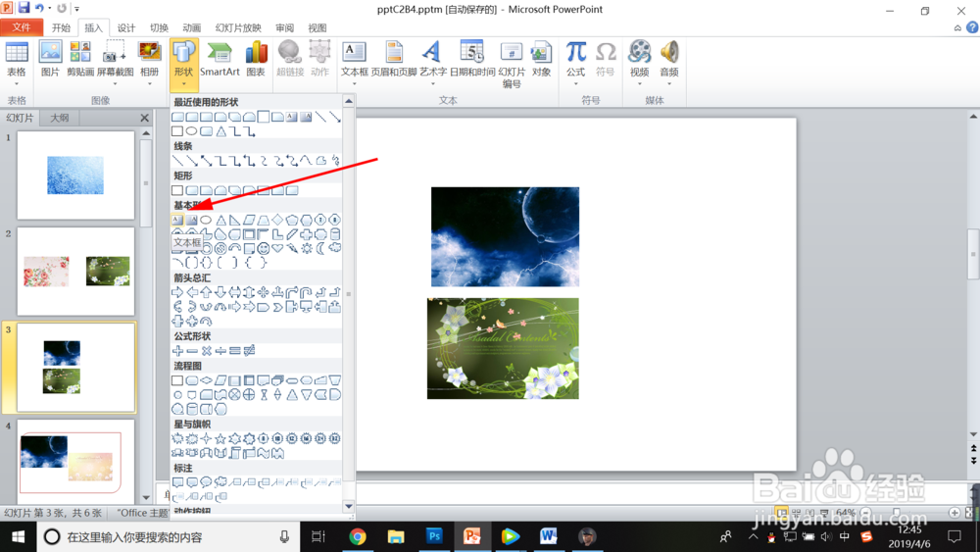
Task: Open the Slide Show (幻灯片放映) tab
Action: tap(238, 28)
